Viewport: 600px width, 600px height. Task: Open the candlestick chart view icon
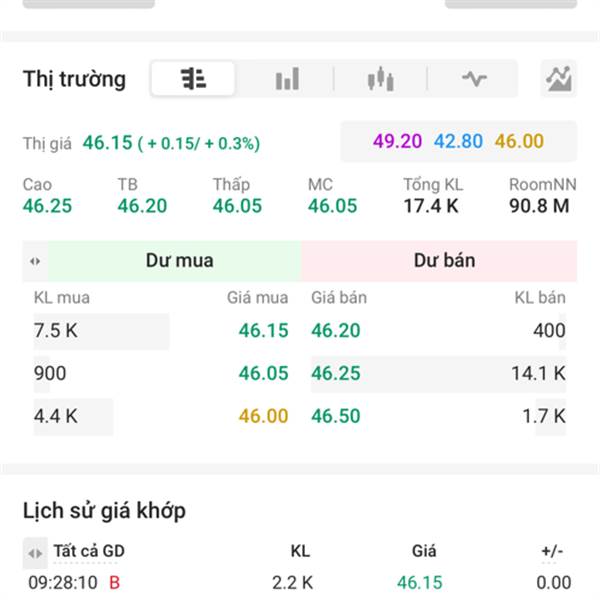pos(380,78)
